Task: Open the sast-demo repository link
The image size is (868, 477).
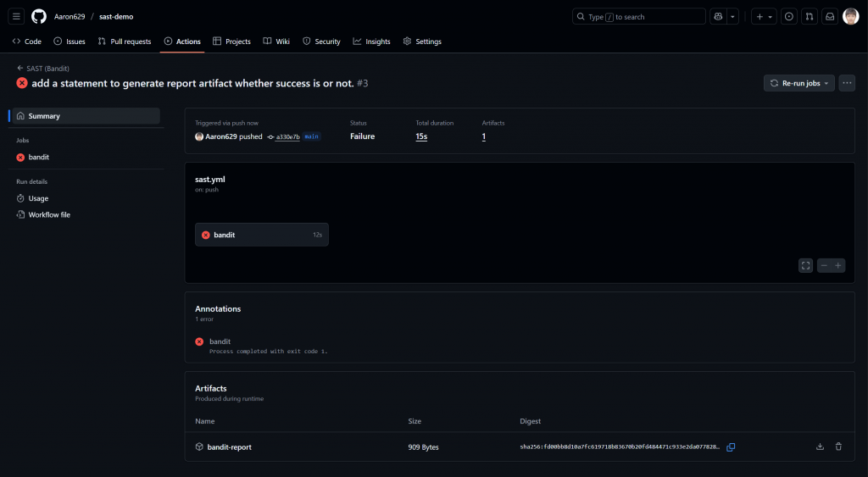Action: point(116,17)
